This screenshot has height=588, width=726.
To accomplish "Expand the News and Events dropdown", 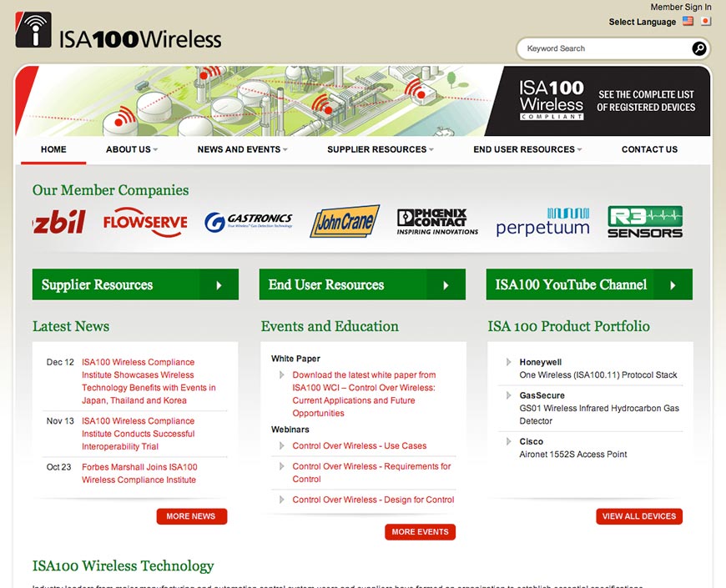I will pos(243,149).
